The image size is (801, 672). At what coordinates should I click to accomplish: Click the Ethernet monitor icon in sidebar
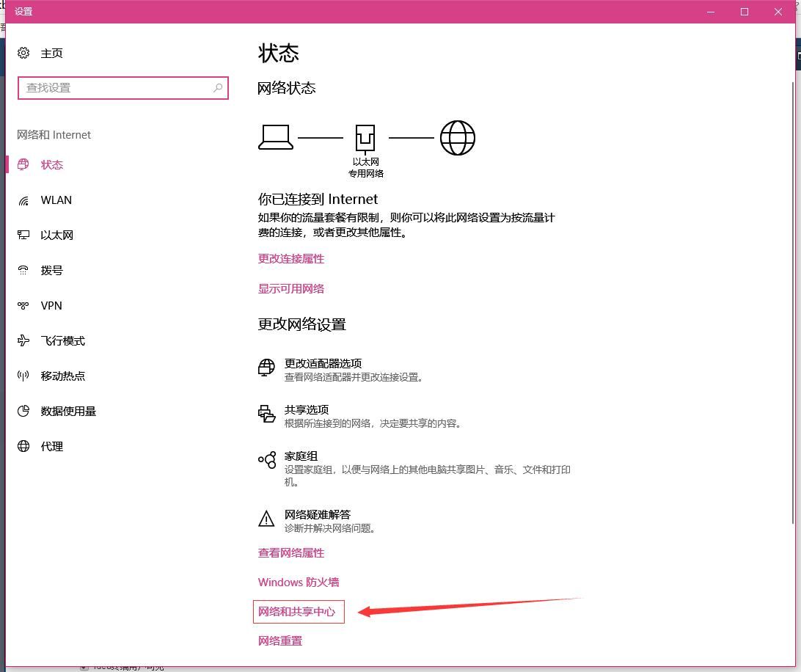coord(23,235)
